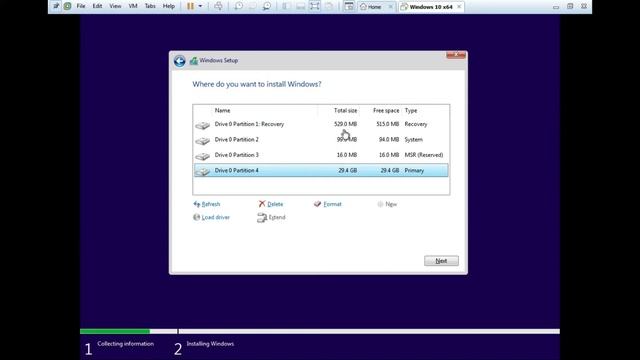Screen dimensions: 640x360
Task: Click the unity mode toolbar icon
Action: pos(329,6)
